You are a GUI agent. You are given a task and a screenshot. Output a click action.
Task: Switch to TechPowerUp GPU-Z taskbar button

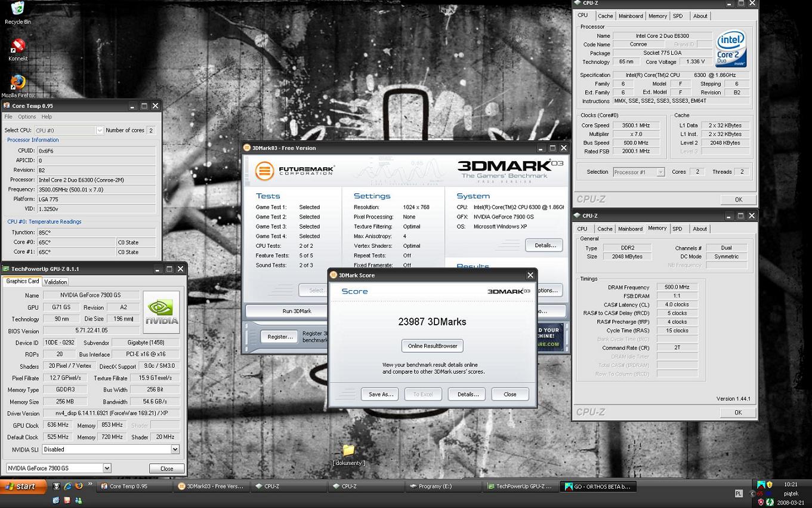[x=520, y=487]
